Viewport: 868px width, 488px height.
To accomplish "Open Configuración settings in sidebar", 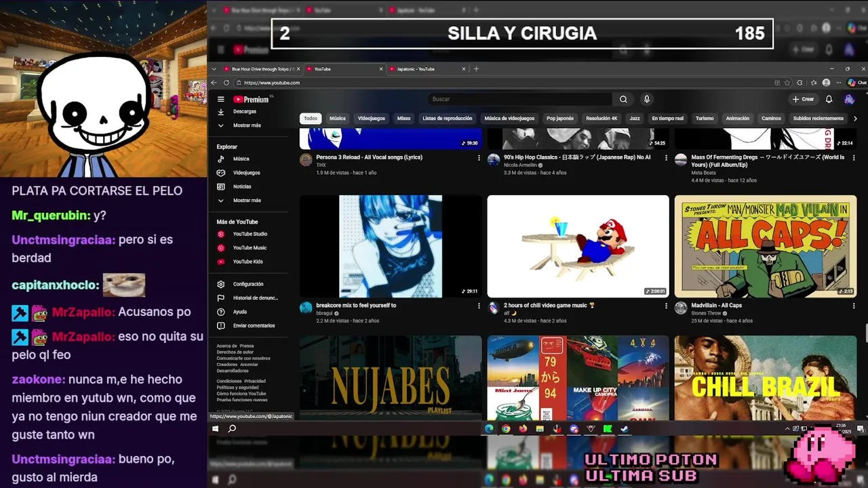I will click(248, 284).
